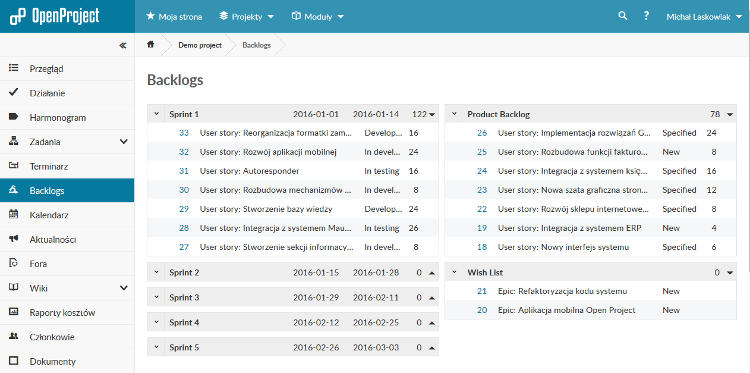
Task: Click the Aktualności megaphone icon
Action: pos(13,239)
